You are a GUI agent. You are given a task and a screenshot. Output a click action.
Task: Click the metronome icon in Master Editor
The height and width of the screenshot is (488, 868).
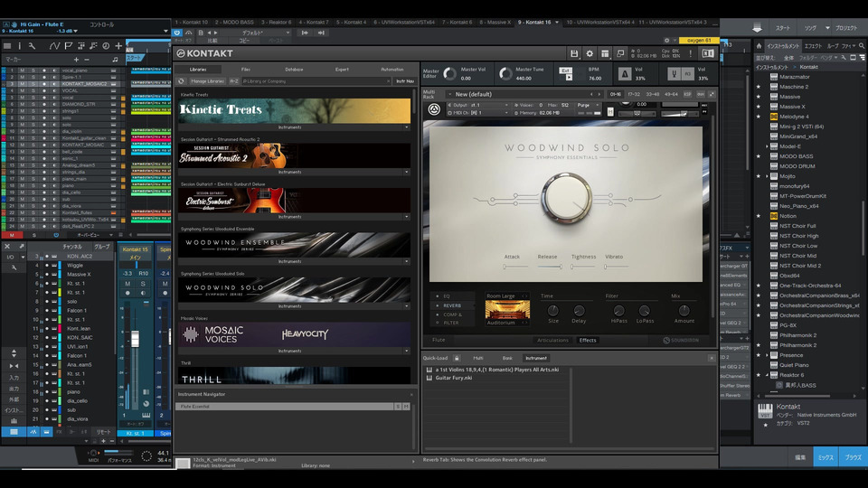[625, 73]
